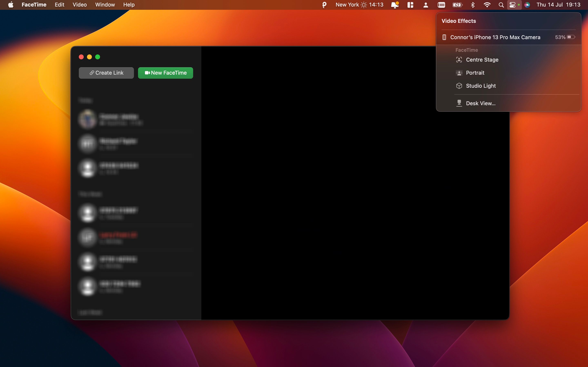The height and width of the screenshot is (367, 588).
Task: Click the Bluetooth menu bar icon
Action: click(x=473, y=5)
